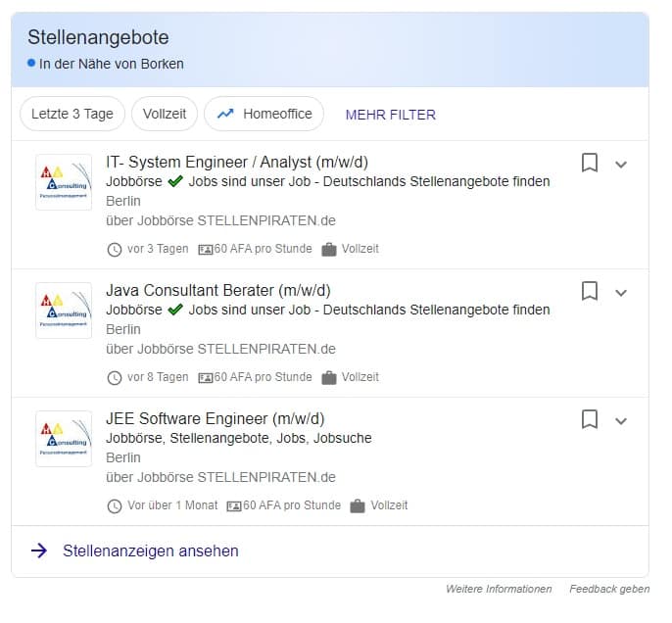This screenshot has width=672, height=623.
Task: Save the JEE Software Engineer job with bookmark
Action: (590, 419)
